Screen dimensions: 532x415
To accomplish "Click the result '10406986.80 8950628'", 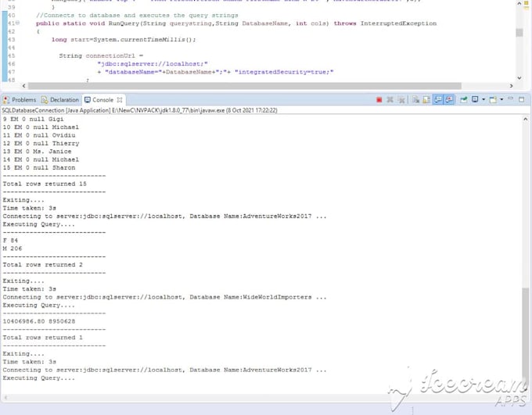I will pos(38,321).
